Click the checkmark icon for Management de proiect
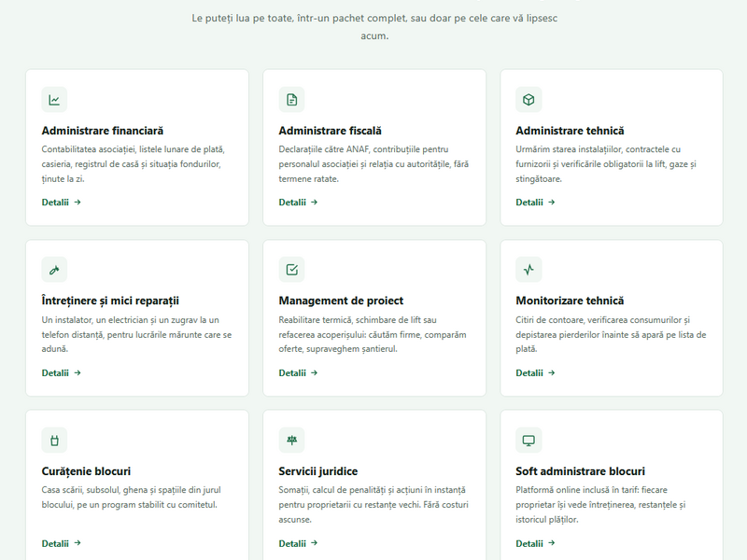Viewport: 747px width, 560px height. tap(291, 270)
